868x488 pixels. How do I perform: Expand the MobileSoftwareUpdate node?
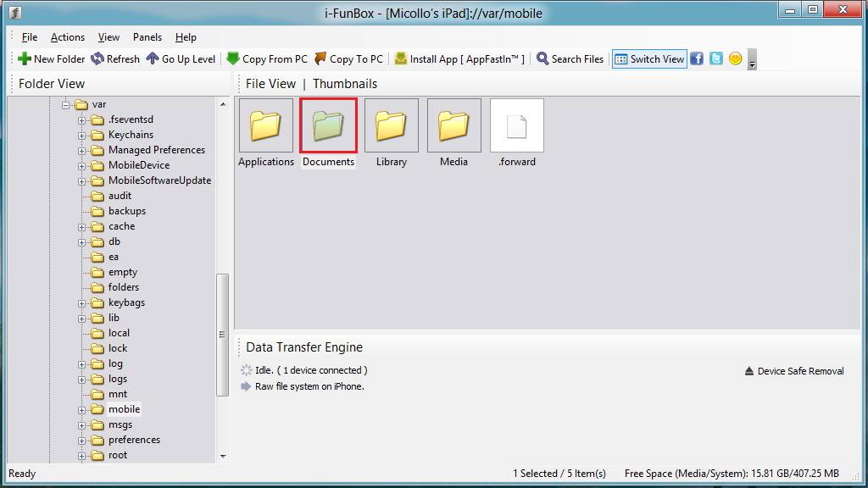point(82,181)
